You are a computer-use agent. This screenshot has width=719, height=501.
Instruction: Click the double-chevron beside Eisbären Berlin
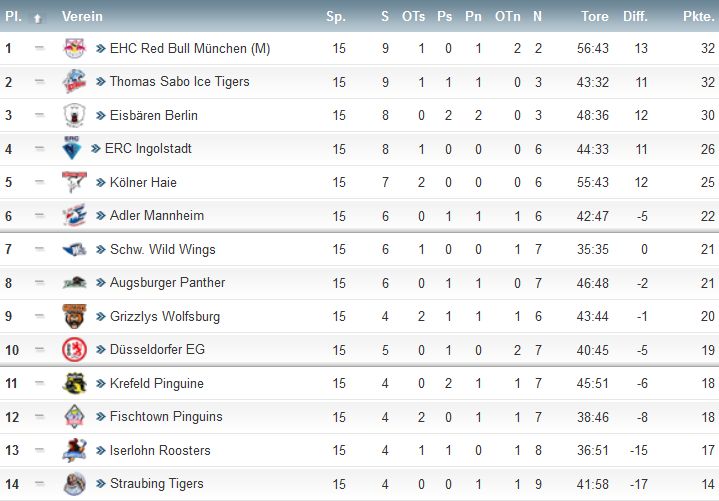coord(100,116)
